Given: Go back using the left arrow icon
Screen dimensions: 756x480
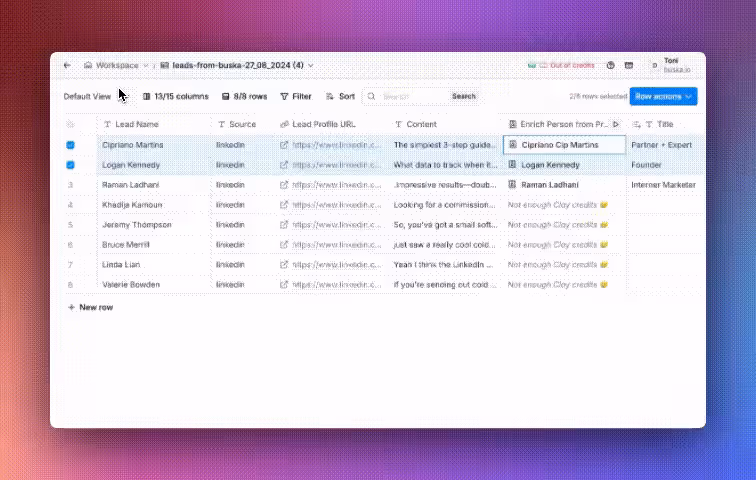Looking at the screenshot, I should tap(67, 65).
